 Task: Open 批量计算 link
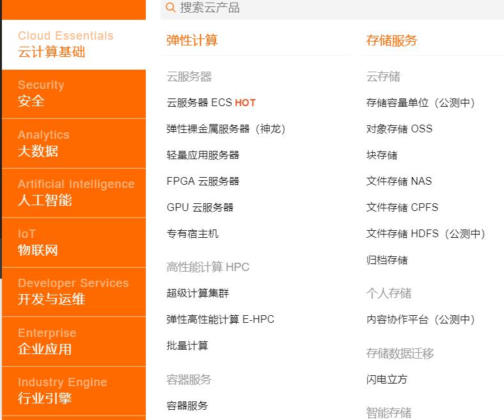click(x=187, y=346)
